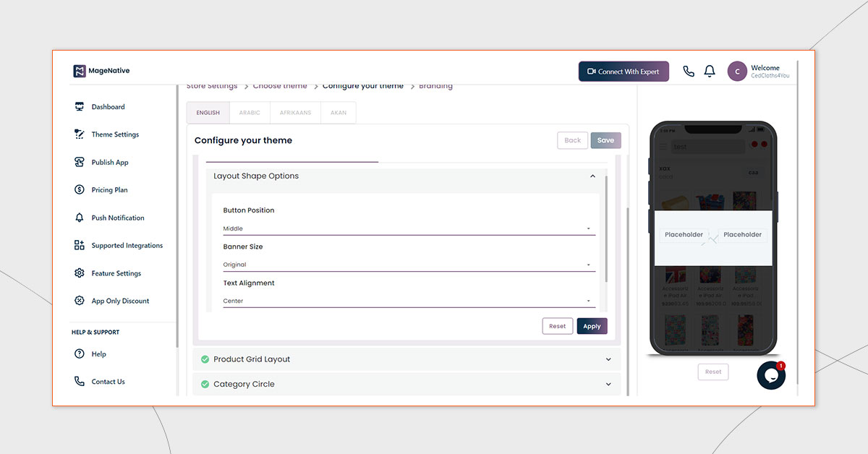Click the Choose theme breadcrumb
Viewport: 868px width, 454px height.
280,86
